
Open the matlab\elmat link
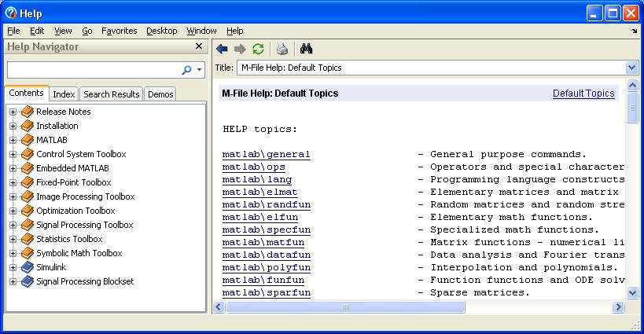(260, 192)
